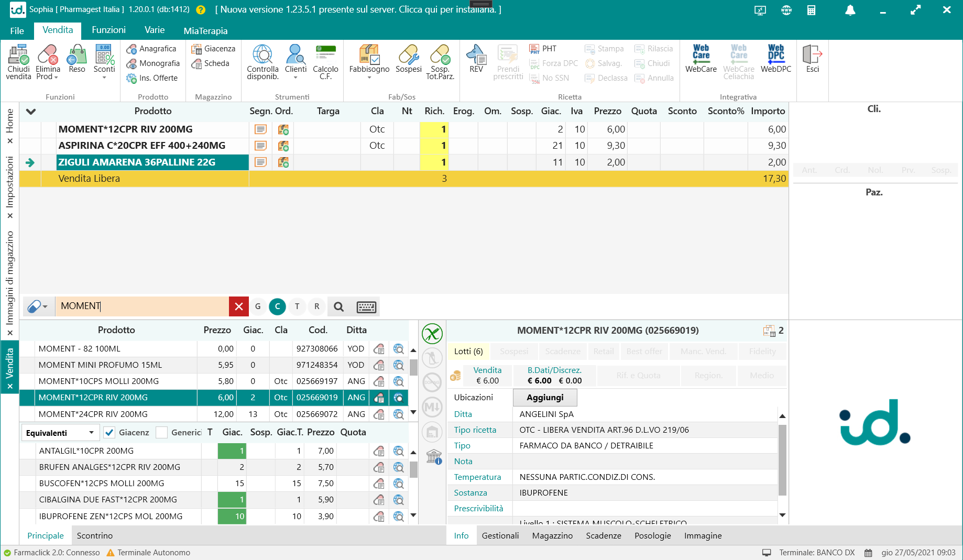963x560 pixels.
Task: Open the notifications bell
Action: (x=850, y=10)
